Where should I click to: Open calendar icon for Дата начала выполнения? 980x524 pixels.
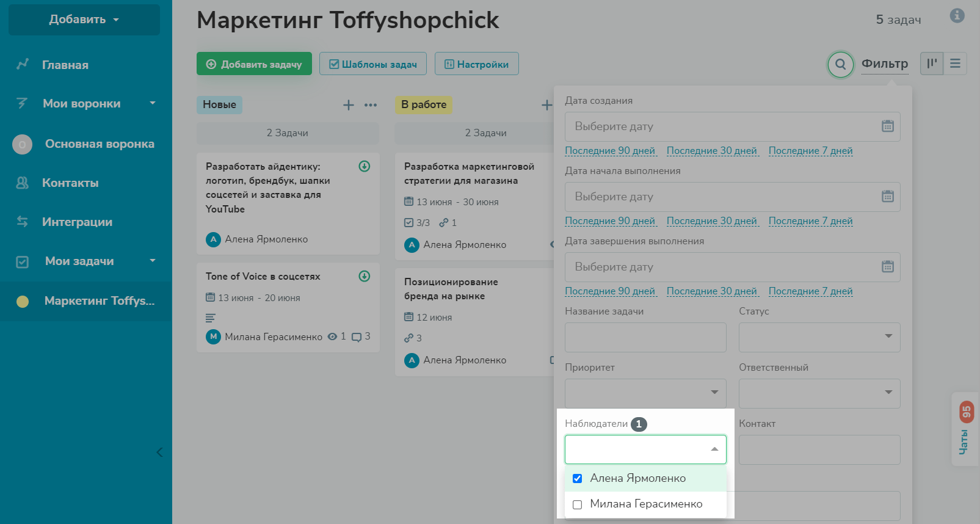click(887, 197)
